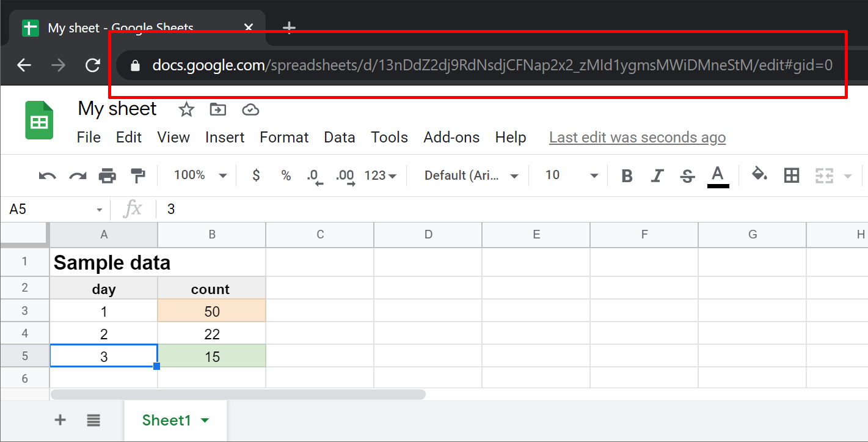Open the text color picker
Screen dimensions: 868x442
(718, 176)
